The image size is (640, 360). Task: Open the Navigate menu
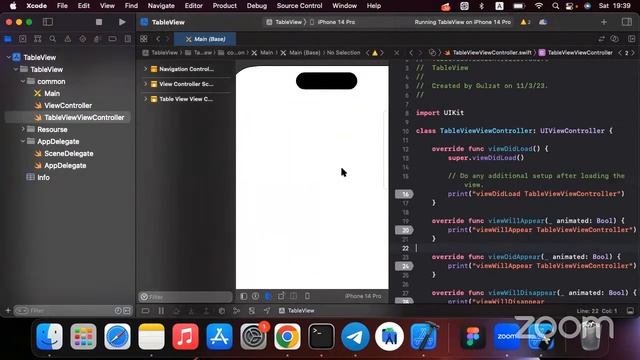161,6
